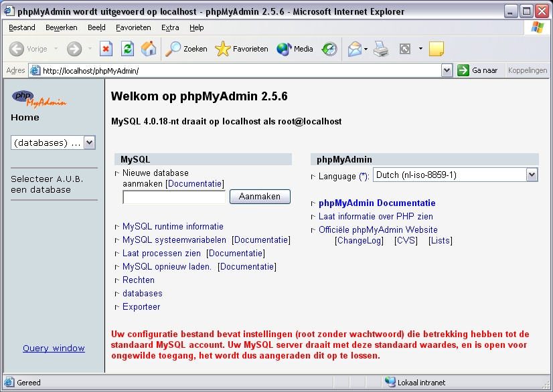Open the Bestand menu
Image resolution: width=553 pixels, height=392 pixels.
click(x=22, y=27)
